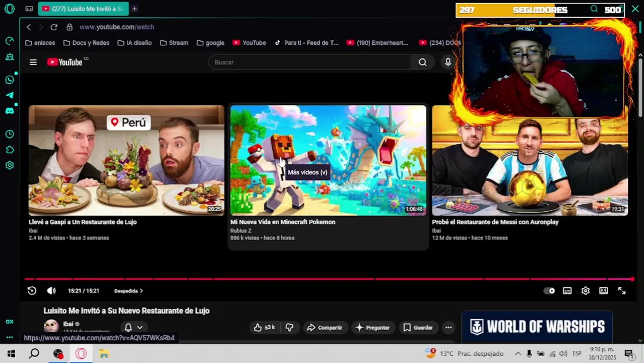Open more actions three-dot button
This screenshot has height=363, width=644.
[x=448, y=328]
